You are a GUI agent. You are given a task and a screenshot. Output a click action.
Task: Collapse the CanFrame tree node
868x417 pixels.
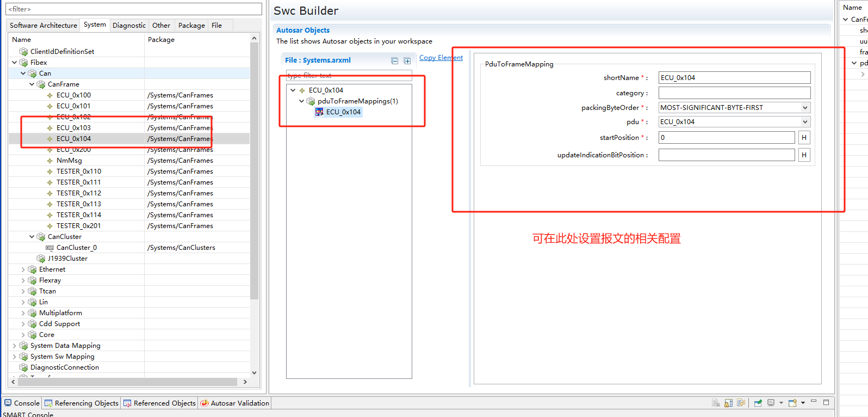tap(32, 84)
